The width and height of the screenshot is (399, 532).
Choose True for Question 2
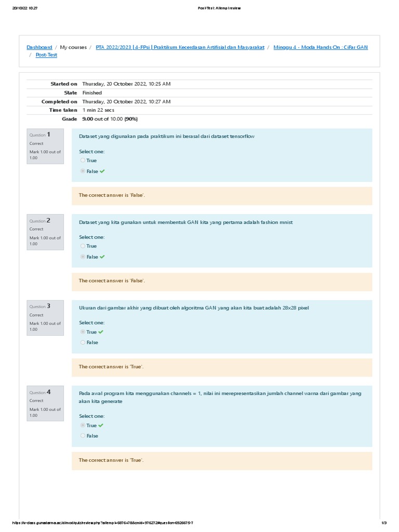[83, 246]
